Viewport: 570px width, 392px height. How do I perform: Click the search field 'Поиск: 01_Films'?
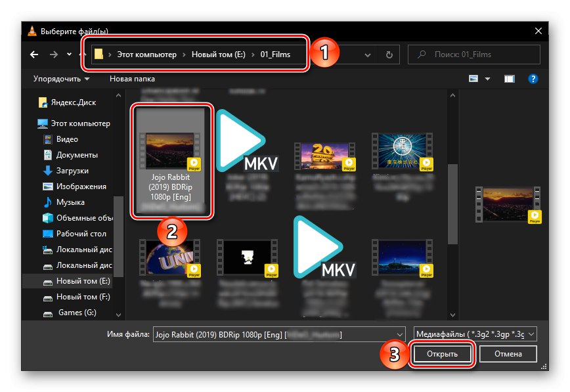point(474,54)
